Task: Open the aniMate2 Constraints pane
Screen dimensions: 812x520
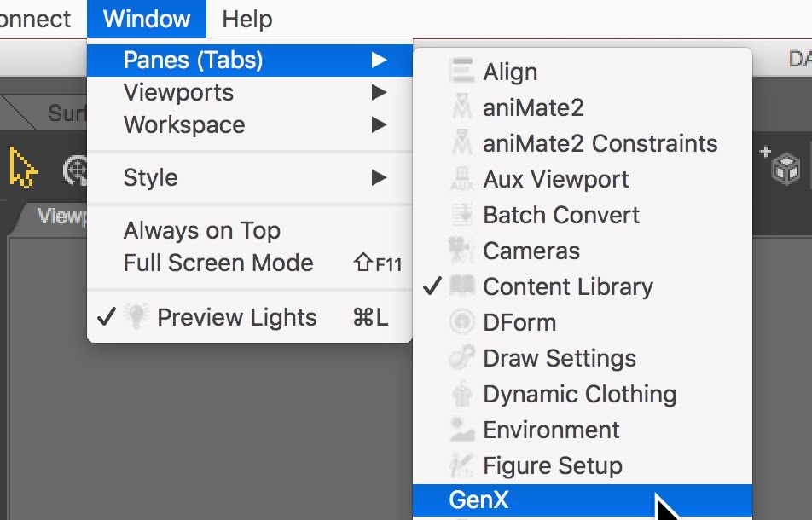Action: pyautogui.click(x=600, y=143)
